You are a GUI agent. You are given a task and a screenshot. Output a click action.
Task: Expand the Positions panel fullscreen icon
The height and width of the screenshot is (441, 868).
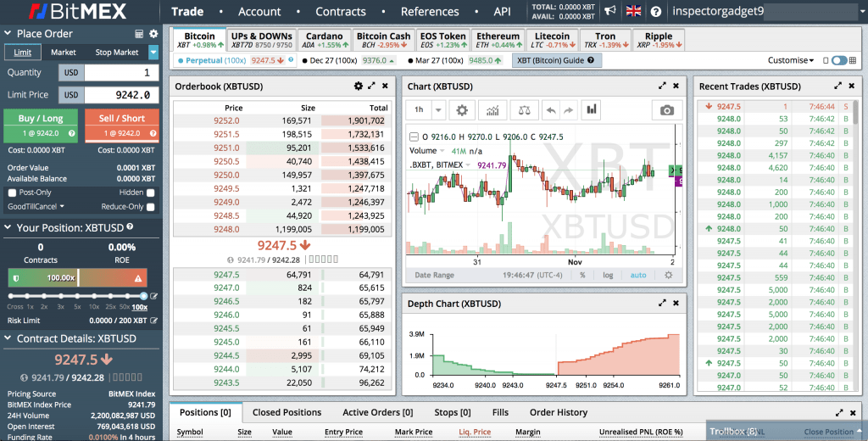click(x=840, y=413)
